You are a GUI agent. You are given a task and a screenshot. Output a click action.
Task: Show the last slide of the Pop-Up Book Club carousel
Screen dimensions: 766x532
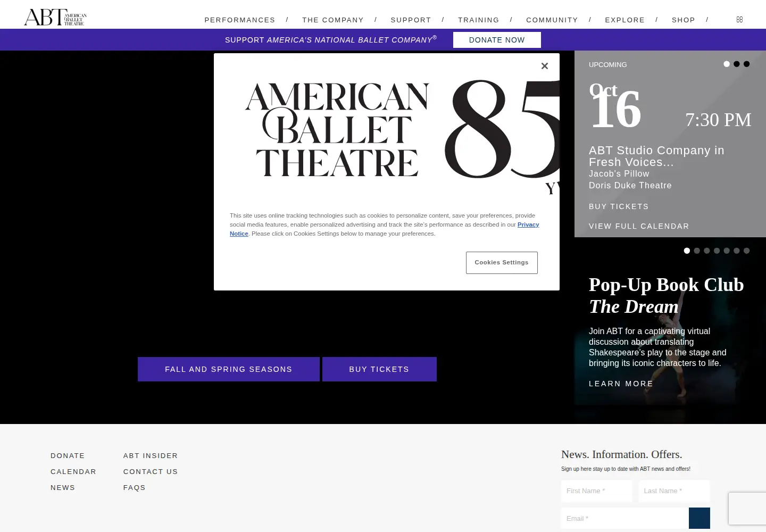[747, 251]
